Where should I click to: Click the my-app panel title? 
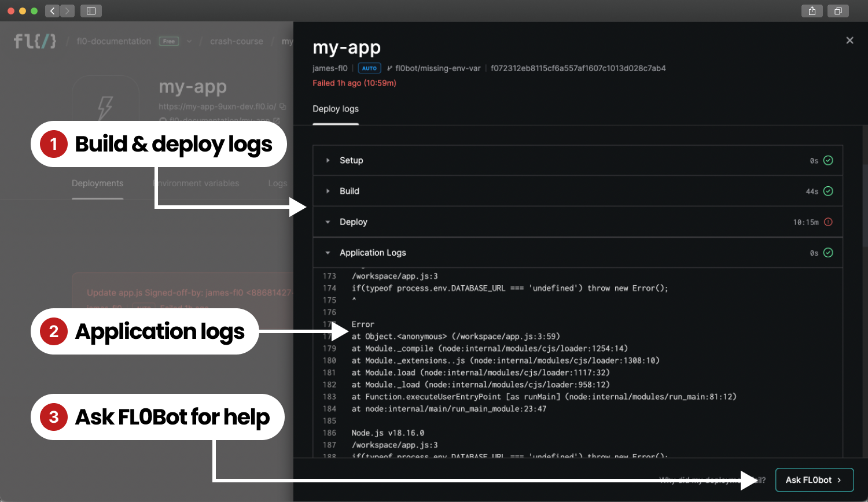click(347, 47)
